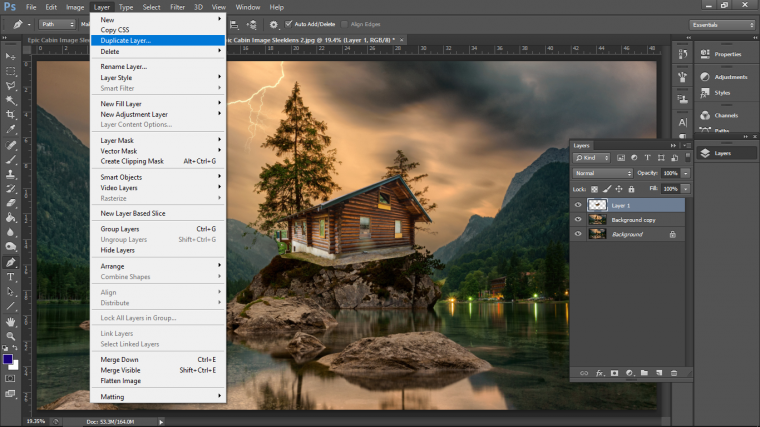Viewport: 760px width, 427px height.
Task: Create a new group folder icon
Action: 644,373
